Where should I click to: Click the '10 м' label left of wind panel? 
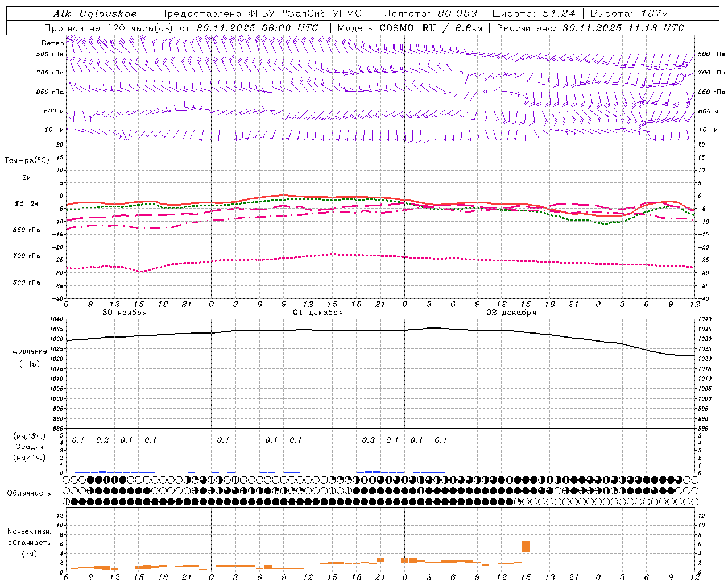pos(55,130)
